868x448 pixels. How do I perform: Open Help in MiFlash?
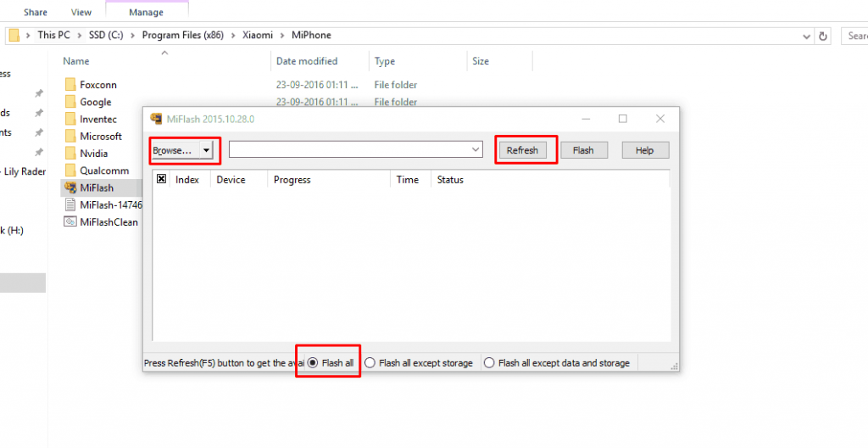(645, 150)
